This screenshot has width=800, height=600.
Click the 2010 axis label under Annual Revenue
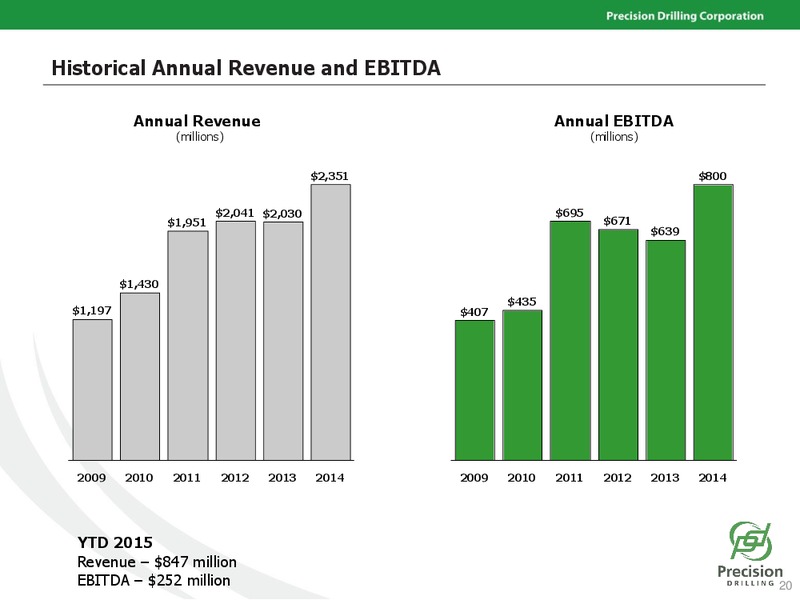pyautogui.click(x=139, y=478)
